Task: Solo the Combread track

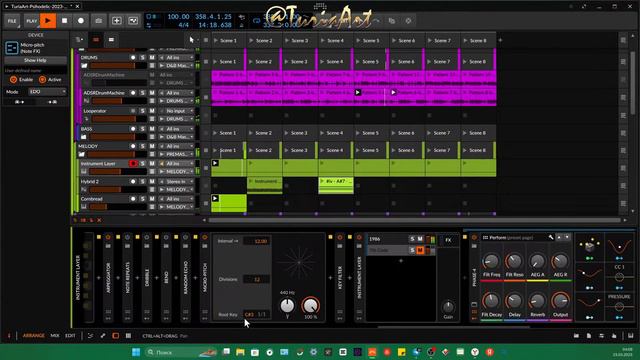Action: click(x=142, y=199)
